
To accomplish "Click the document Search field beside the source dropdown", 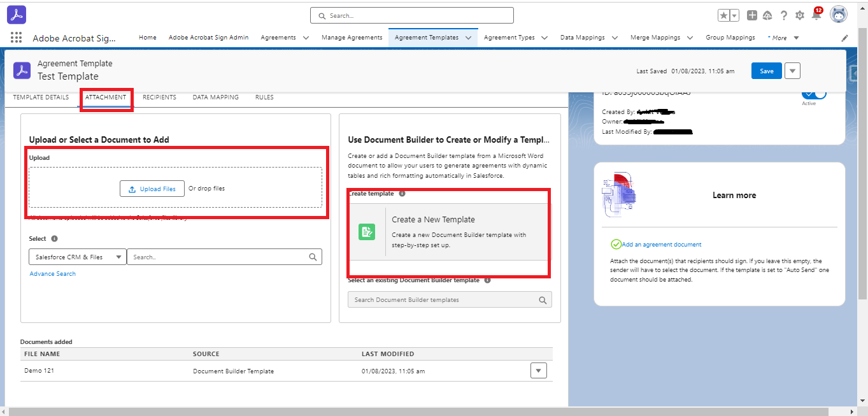I will 224,257.
